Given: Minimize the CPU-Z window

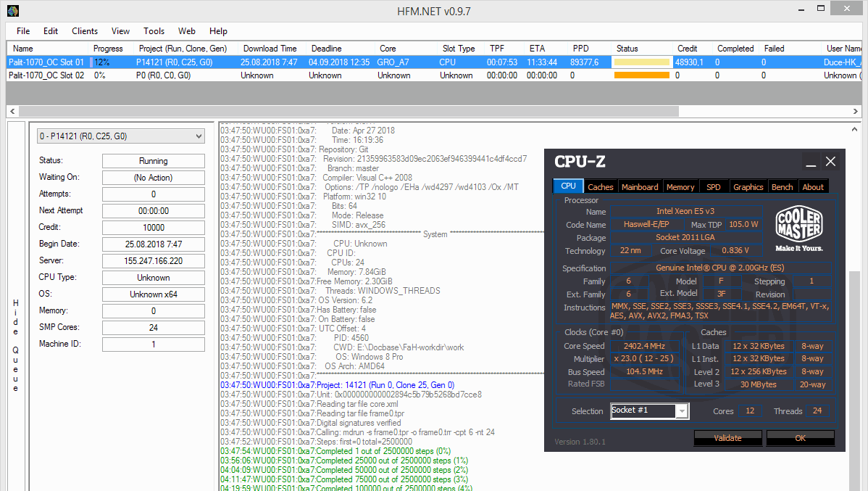Looking at the screenshot, I should (x=811, y=162).
